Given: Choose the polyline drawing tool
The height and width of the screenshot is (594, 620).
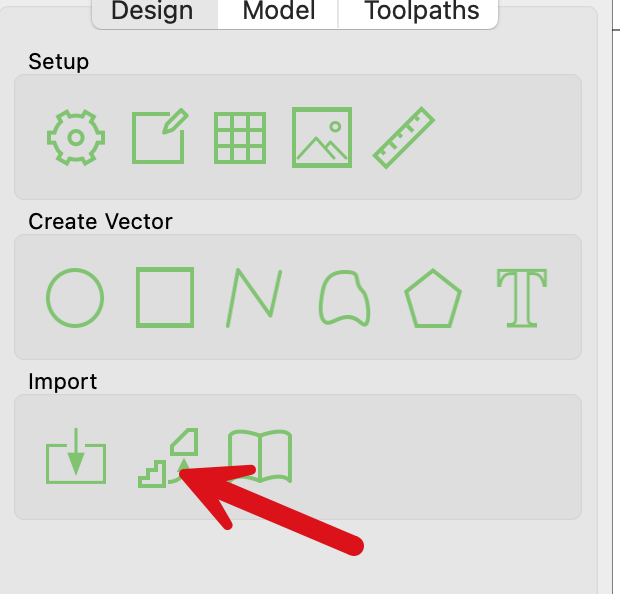Looking at the screenshot, I should pos(254,298).
